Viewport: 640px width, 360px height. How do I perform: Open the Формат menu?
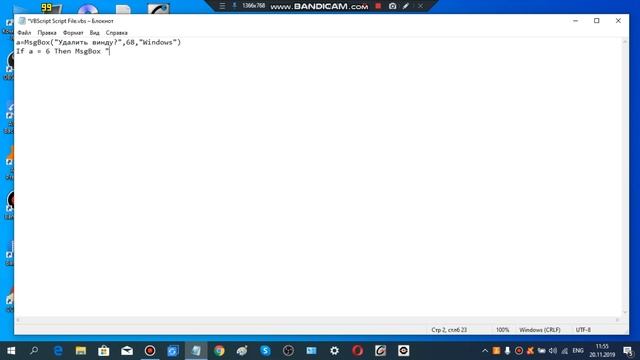tap(73, 33)
